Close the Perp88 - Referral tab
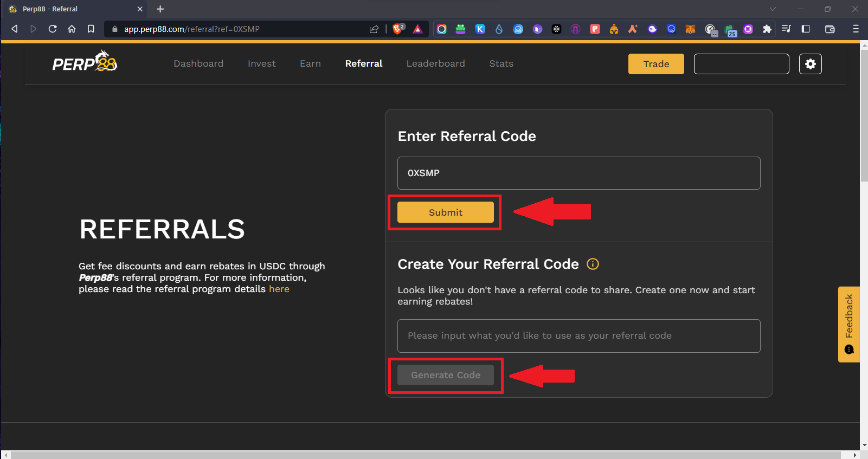The width and height of the screenshot is (868, 459). coord(140,9)
